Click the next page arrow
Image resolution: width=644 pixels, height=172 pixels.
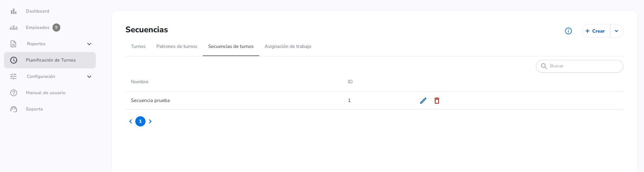(x=150, y=121)
